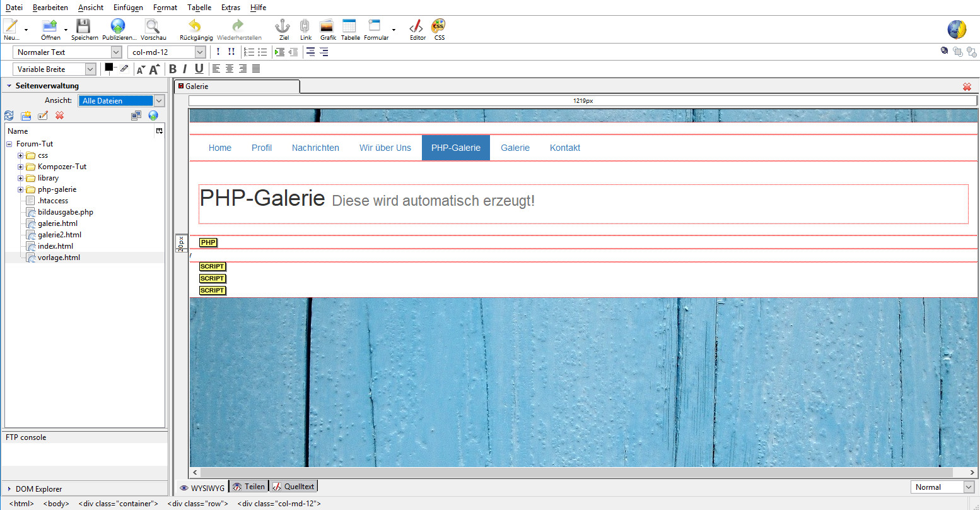
Task: Make the font size smaller
Action: click(141, 69)
